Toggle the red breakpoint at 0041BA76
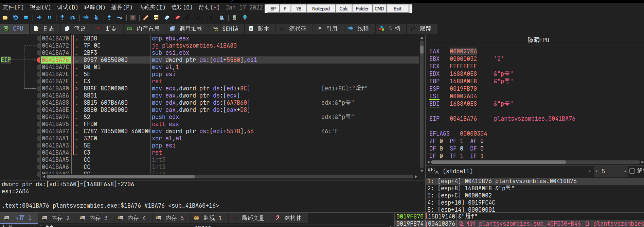 (x=39, y=60)
